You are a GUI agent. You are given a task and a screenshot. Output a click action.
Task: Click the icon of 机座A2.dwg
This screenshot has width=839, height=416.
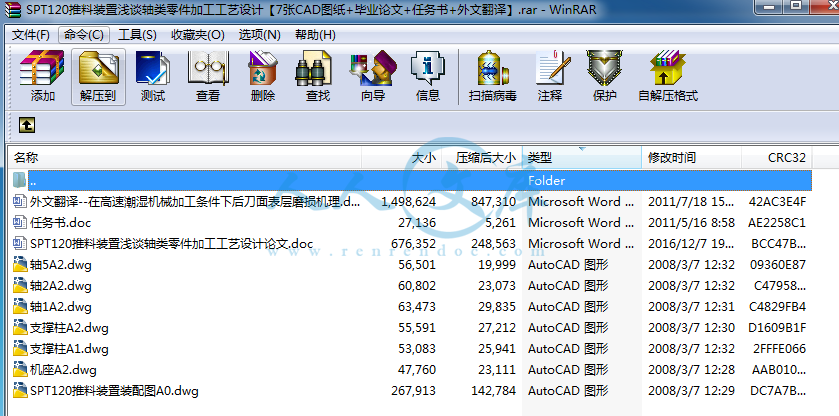[20, 369]
